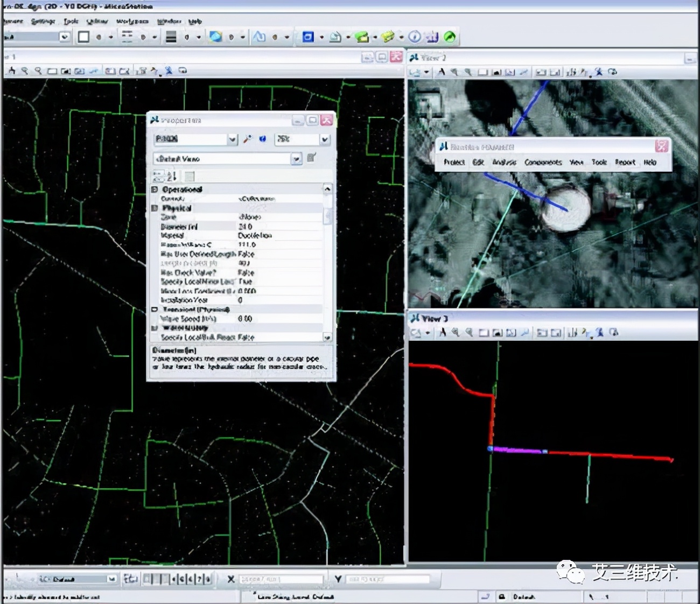The width and height of the screenshot is (700, 604).
Task: Open the Default View dropdown in Properties
Action: pos(296,159)
